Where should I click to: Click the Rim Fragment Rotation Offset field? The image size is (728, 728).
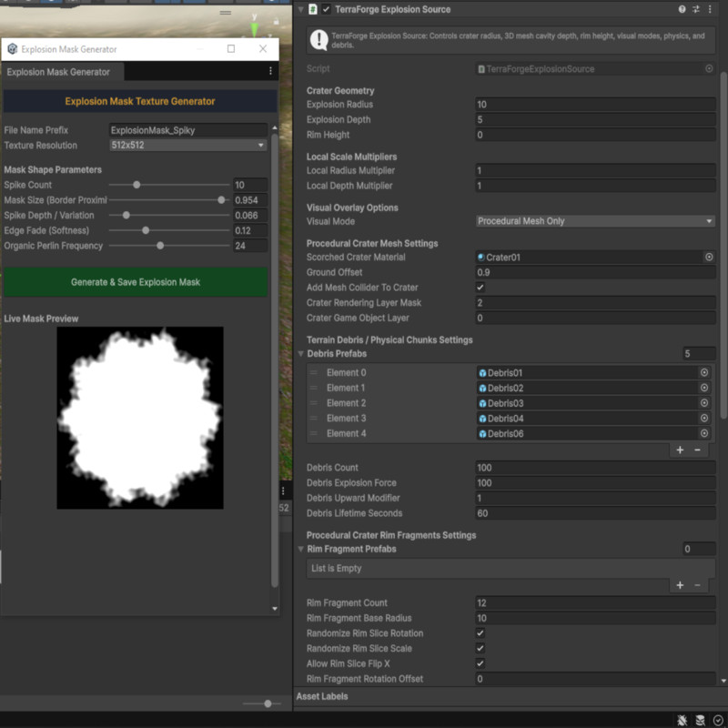[x=595, y=679]
